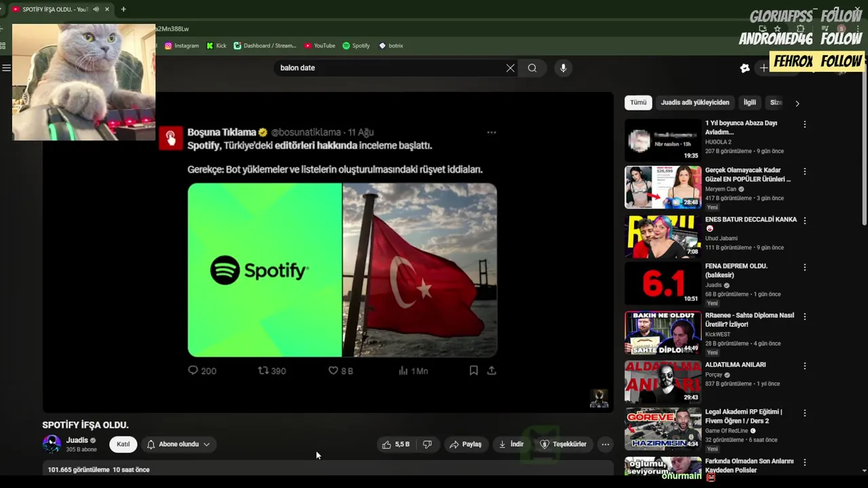Open options for Farkında Olmadan Son Anlarını video
Screen dimensions: 868x488
point(805,462)
